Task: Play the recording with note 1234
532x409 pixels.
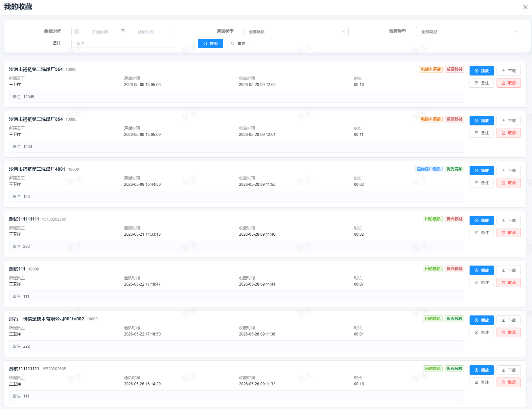Action: tap(481, 120)
